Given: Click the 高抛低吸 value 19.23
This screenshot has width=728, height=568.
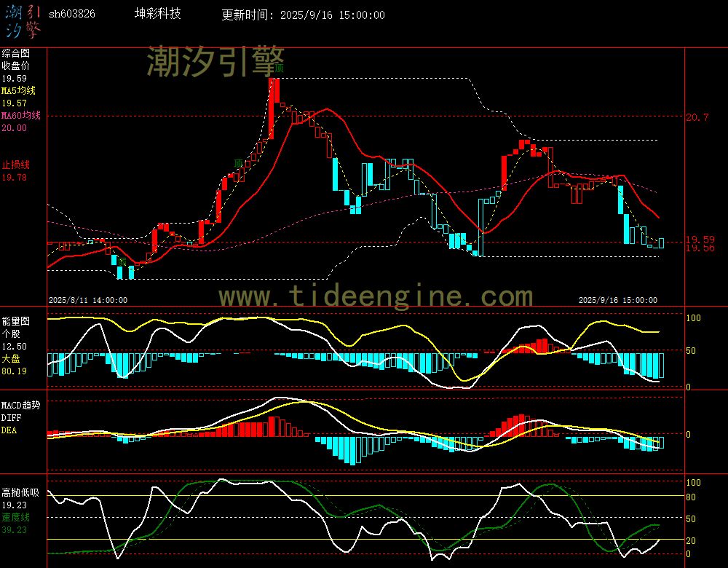Looking at the screenshot, I should pyautogui.click(x=14, y=505).
